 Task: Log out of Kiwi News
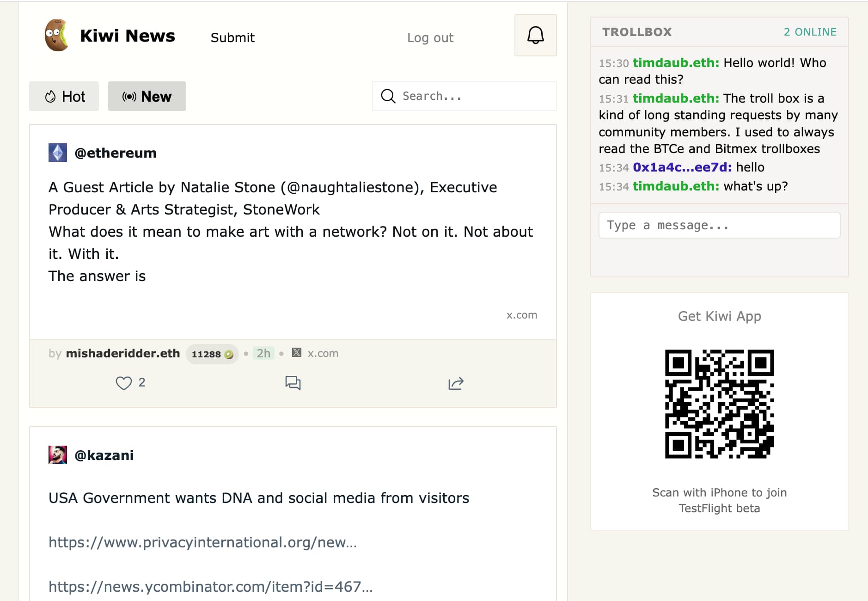[x=430, y=38]
